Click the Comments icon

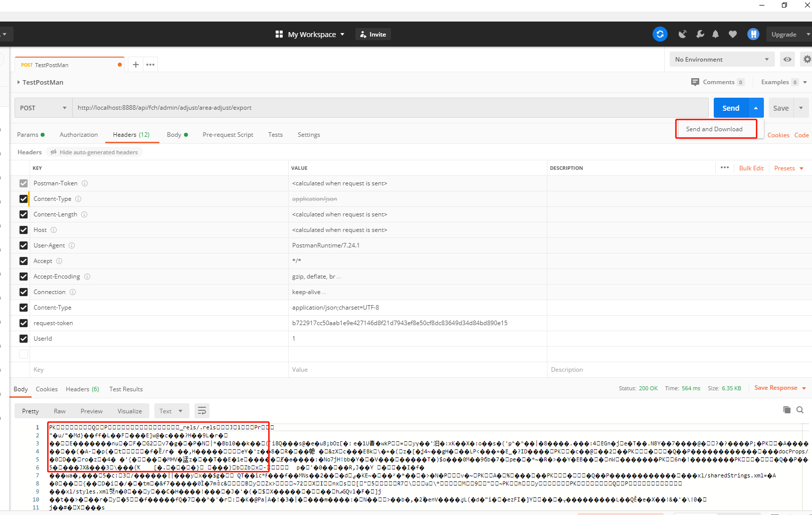695,82
